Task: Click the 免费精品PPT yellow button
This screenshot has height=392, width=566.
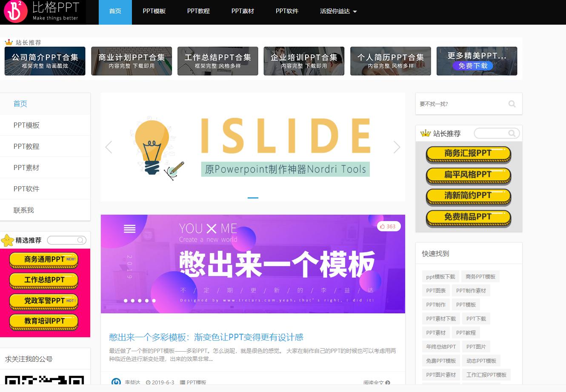Action: click(x=468, y=216)
